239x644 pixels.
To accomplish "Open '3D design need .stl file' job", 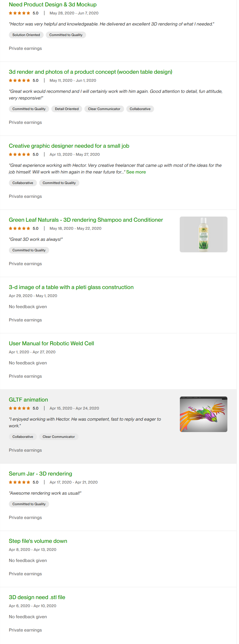I will (x=37, y=597).
